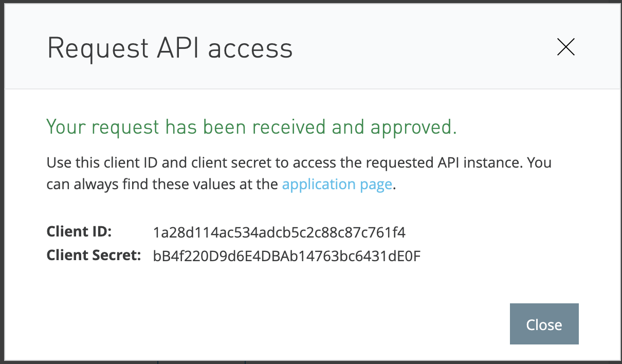Dismiss the dialog with the X icon

pos(565,47)
